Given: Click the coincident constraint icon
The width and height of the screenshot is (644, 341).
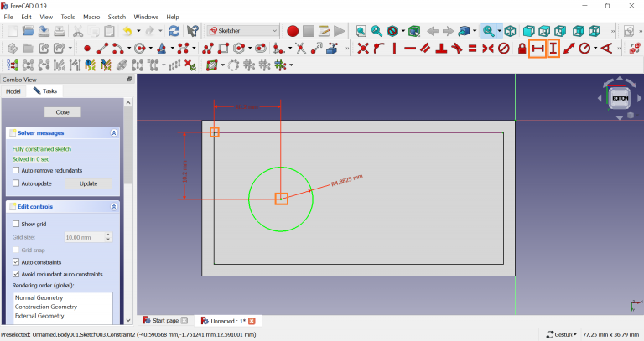Looking at the screenshot, I should coord(363,49).
